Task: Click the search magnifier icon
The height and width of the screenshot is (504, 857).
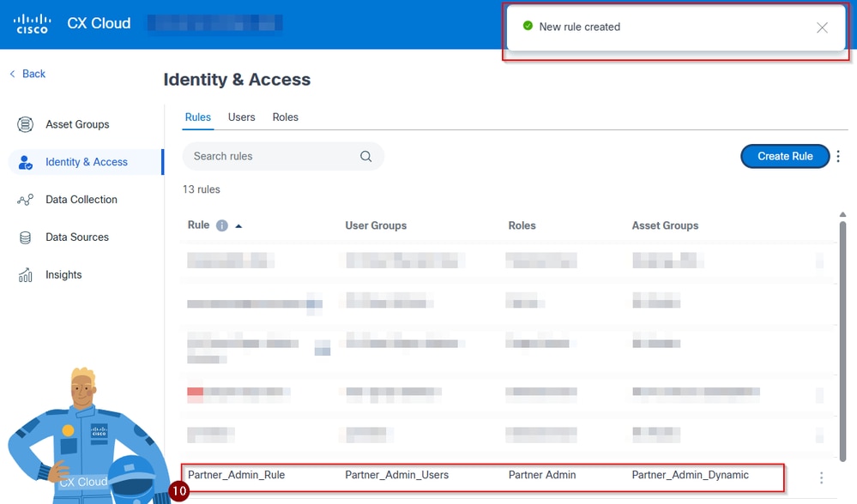Action: pyautogui.click(x=365, y=157)
